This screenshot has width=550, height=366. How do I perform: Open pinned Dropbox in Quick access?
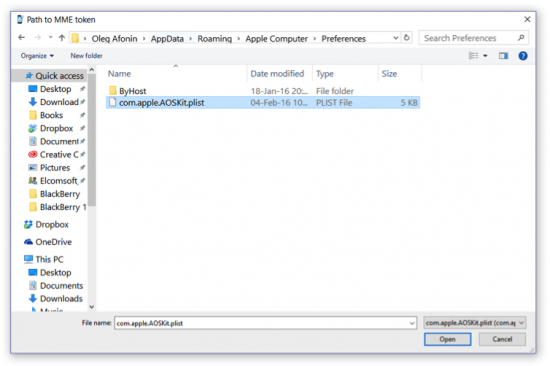click(56, 128)
